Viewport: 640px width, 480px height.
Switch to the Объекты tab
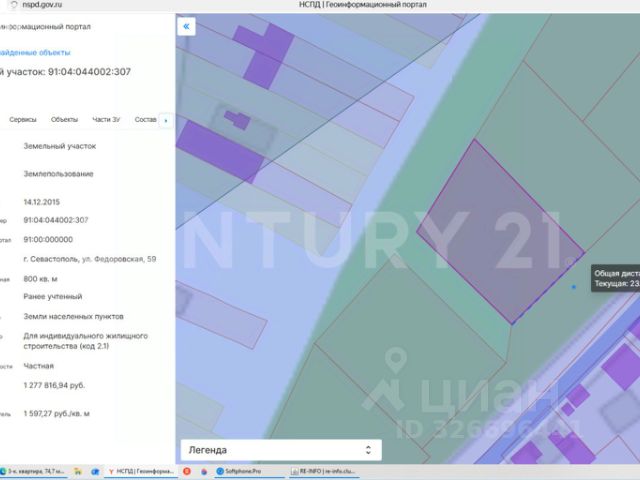64,120
